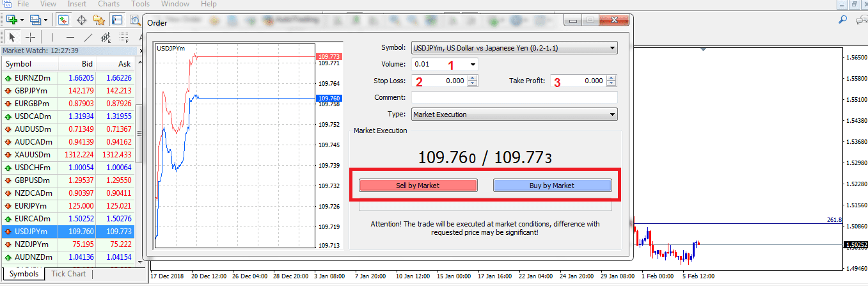868x286 pixels.
Task: Click the Market Watch panel title bar
Action: 68,51
